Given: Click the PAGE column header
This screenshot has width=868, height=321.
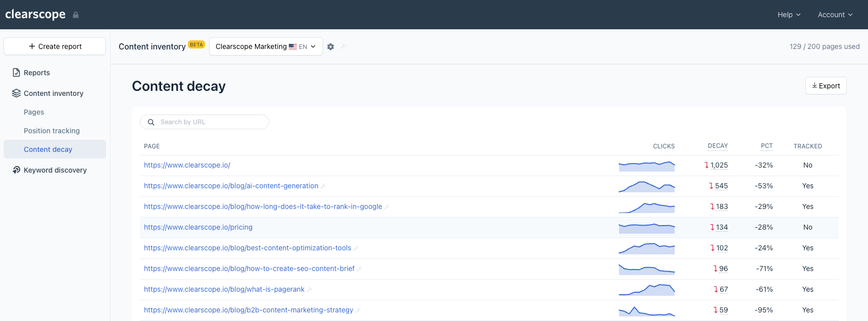Looking at the screenshot, I should click(x=151, y=146).
